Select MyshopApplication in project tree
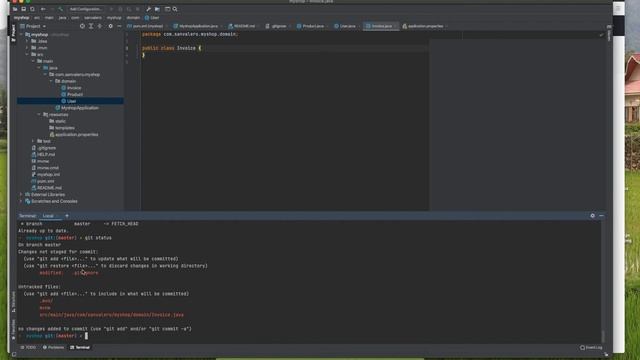This screenshot has width=640, height=360. (x=77, y=108)
